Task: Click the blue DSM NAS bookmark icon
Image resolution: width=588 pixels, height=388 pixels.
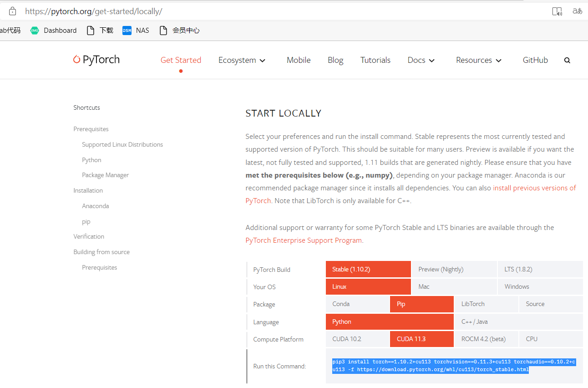Action: pos(127,30)
